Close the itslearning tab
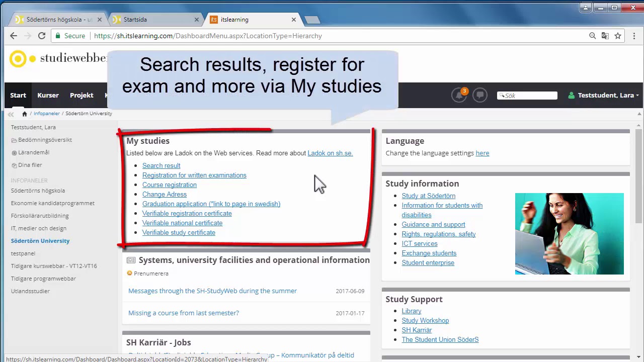This screenshot has width=644, height=362. click(x=294, y=20)
